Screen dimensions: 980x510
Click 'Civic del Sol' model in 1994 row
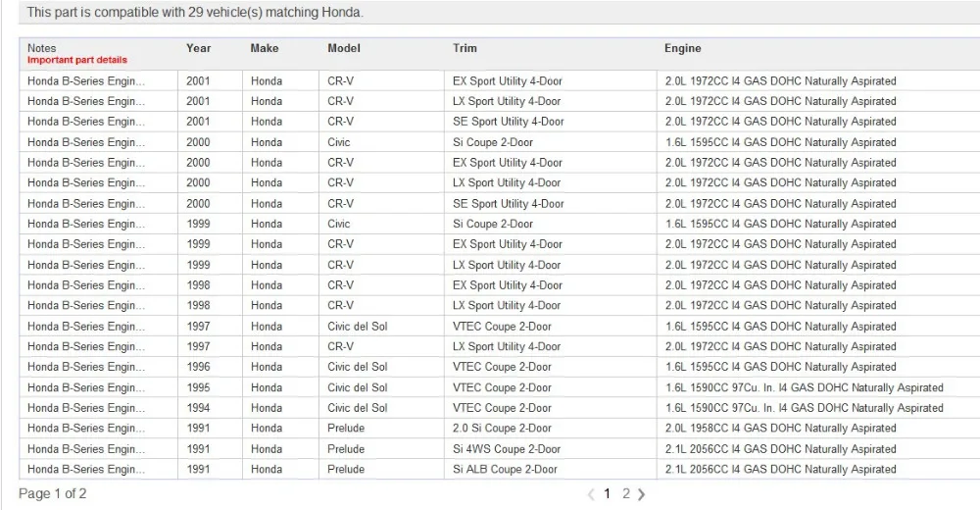pyautogui.click(x=358, y=407)
